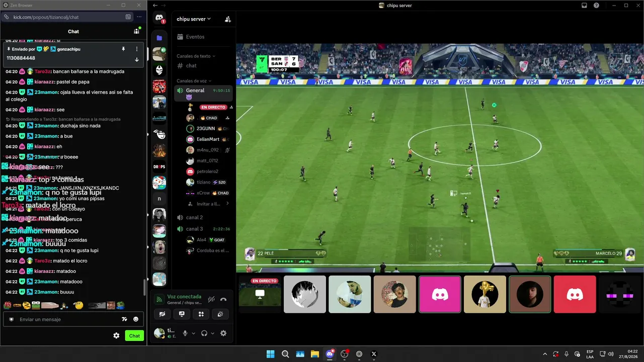644x362 pixels.
Task: Open the Eventos calendar entry
Action: 203,37
